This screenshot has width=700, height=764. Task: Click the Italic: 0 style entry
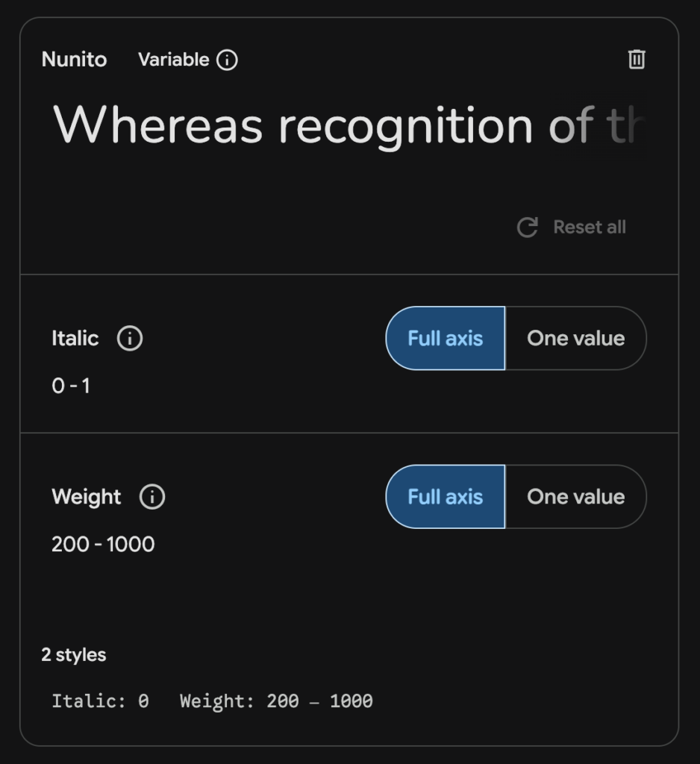tap(98, 701)
